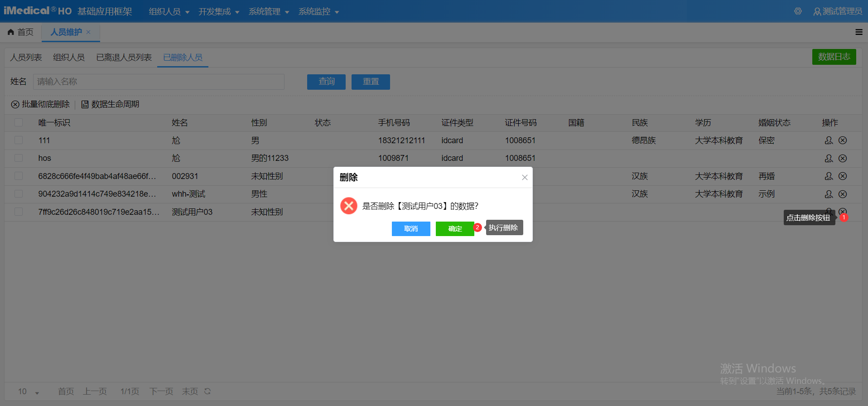Go to 首页 in pagination
Screen dimensions: 868x406
click(66, 391)
